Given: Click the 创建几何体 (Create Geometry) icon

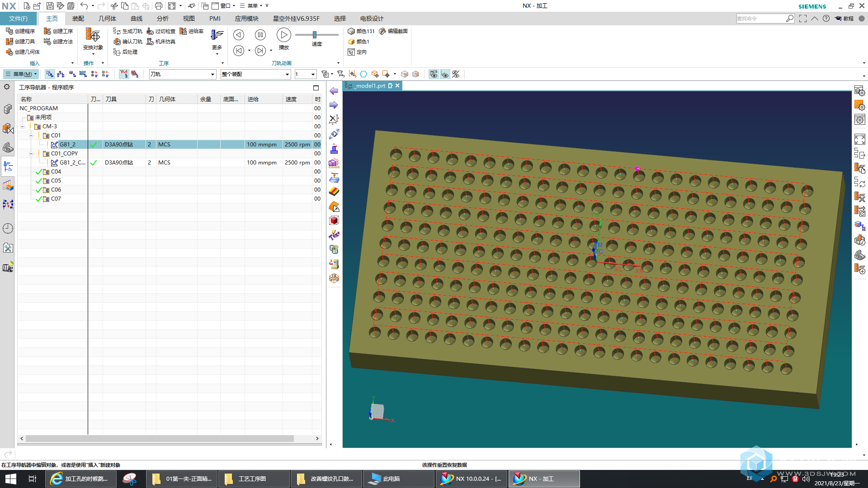Looking at the screenshot, I should [x=9, y=52].
